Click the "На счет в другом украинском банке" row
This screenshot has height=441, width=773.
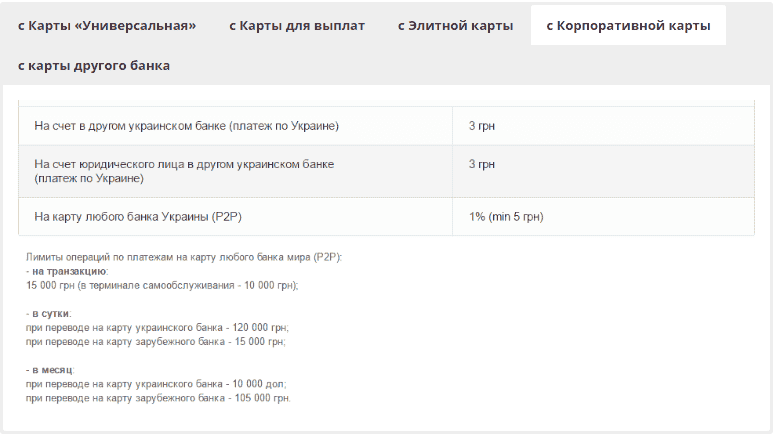(x=187, y=126)
